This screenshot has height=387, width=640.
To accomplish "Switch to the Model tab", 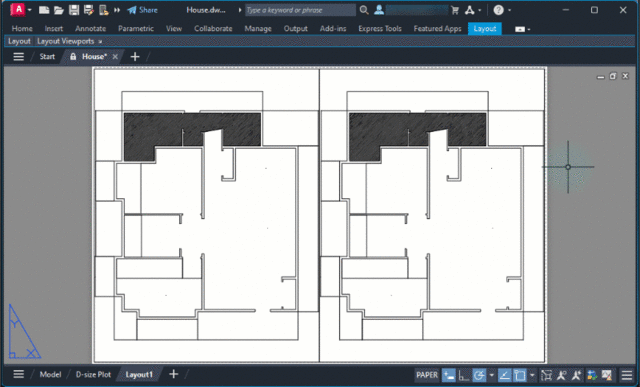I will [x=50, y=374].
